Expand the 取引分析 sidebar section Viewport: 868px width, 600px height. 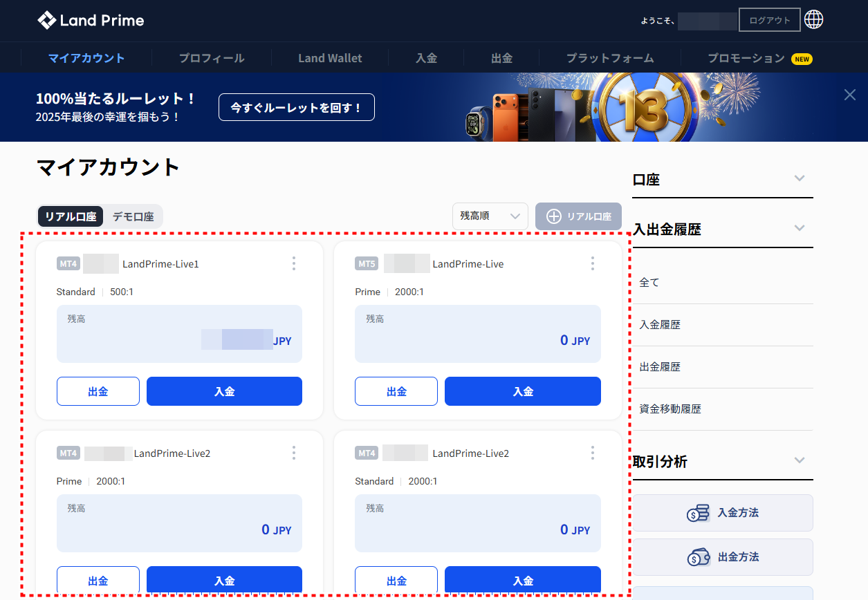tap(800, 461)
